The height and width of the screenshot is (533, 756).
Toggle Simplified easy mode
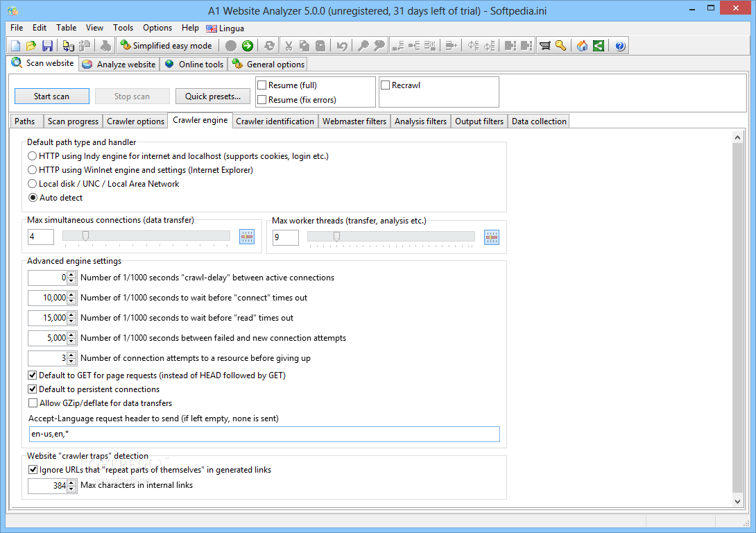pyautogui.click(x=166, y=46)
